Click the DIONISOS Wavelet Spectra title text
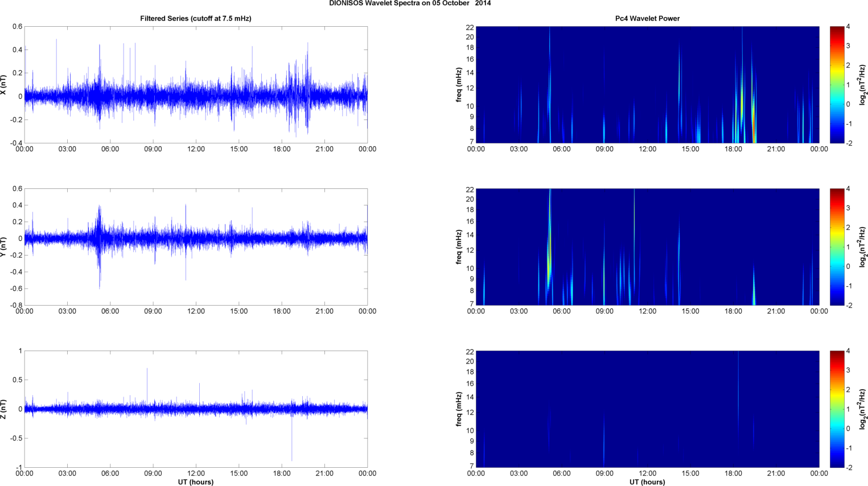868x486 pixels. [410, 3]
